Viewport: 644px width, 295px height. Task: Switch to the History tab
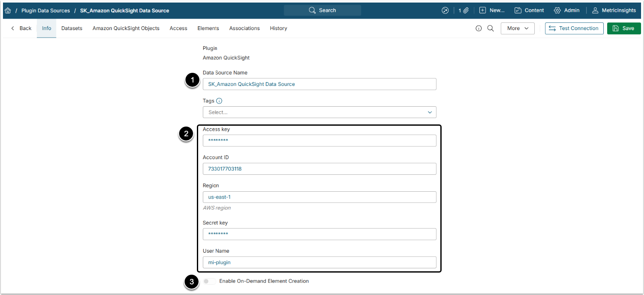pos(278,28)
